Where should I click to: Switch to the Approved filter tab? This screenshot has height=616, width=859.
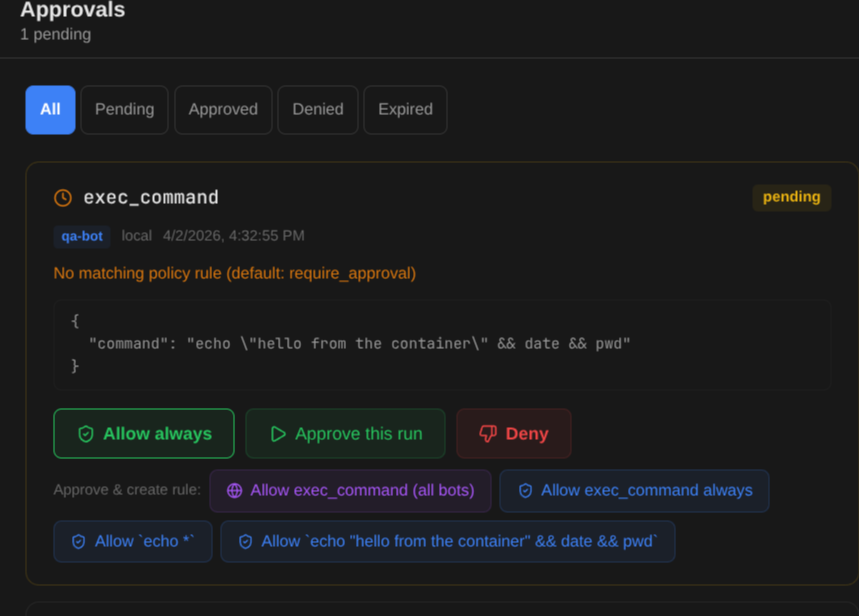pyautogui.click(x=223, y=109)
